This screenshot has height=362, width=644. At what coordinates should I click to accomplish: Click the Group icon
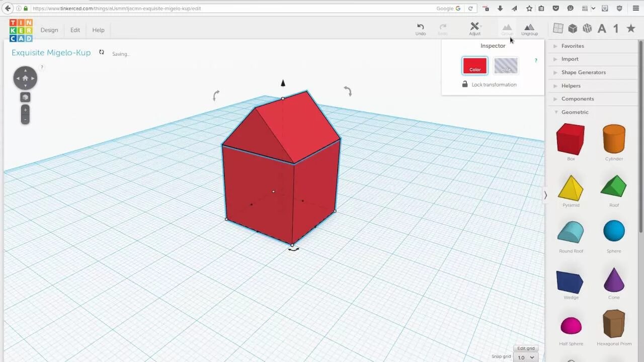click(x=507, y=29)
